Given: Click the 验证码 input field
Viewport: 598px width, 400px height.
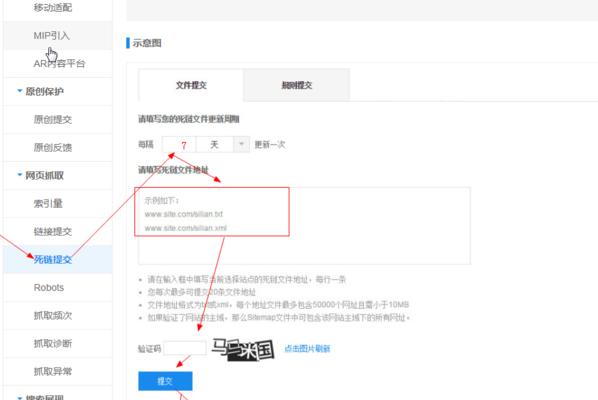Looking at the screenshot, I should pos(185,348).
